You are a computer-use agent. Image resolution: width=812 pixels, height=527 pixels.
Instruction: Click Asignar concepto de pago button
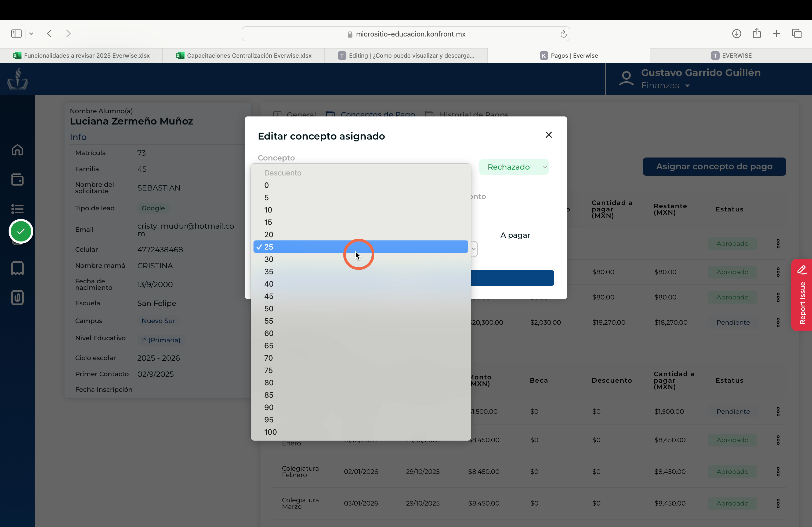714,167
